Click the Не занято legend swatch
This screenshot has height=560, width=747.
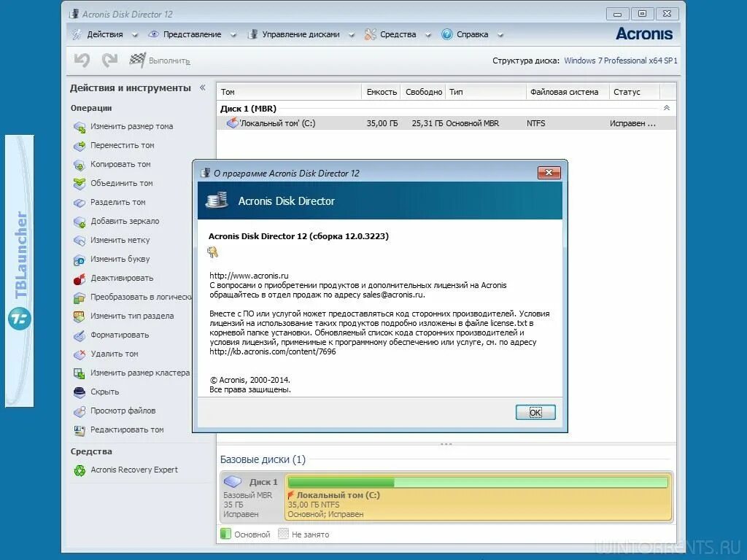coord(283,534)
